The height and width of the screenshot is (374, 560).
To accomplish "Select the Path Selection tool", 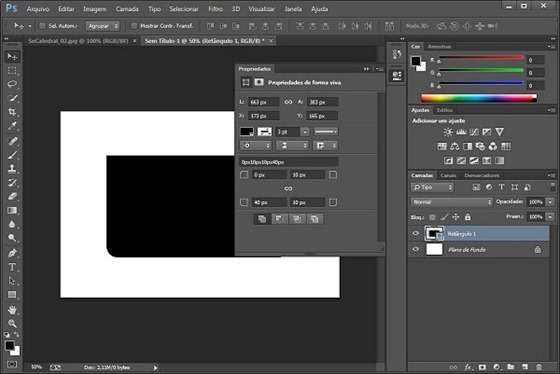I will (x=12, y=280).
